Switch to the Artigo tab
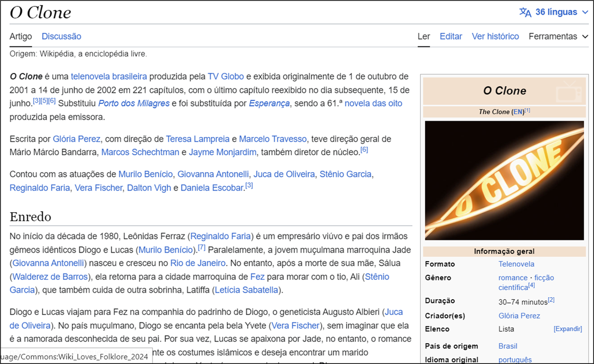The height and width of the screenshot is (364, 594). 21,36
